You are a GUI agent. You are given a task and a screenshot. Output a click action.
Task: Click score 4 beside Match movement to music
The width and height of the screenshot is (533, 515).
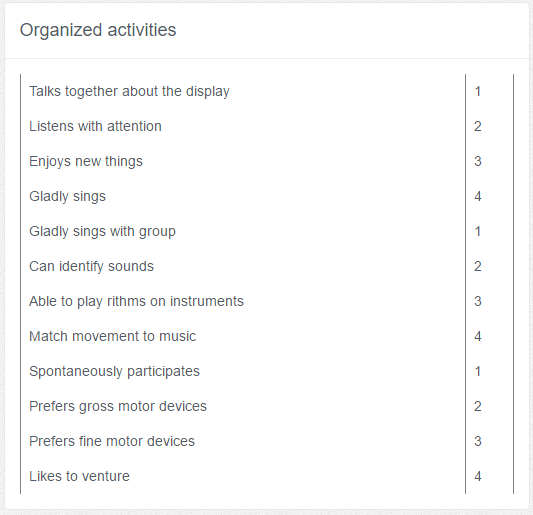click(x=478, y=337)
